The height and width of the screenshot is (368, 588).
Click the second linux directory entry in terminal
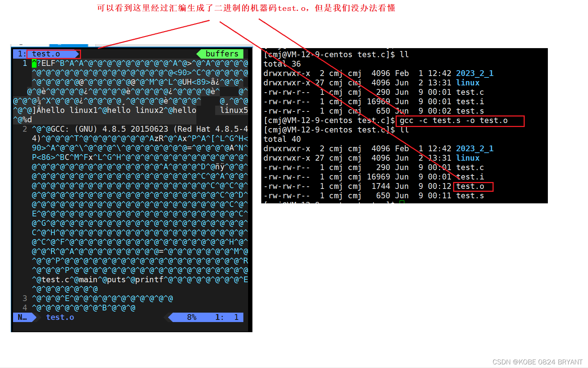(468, 158)
